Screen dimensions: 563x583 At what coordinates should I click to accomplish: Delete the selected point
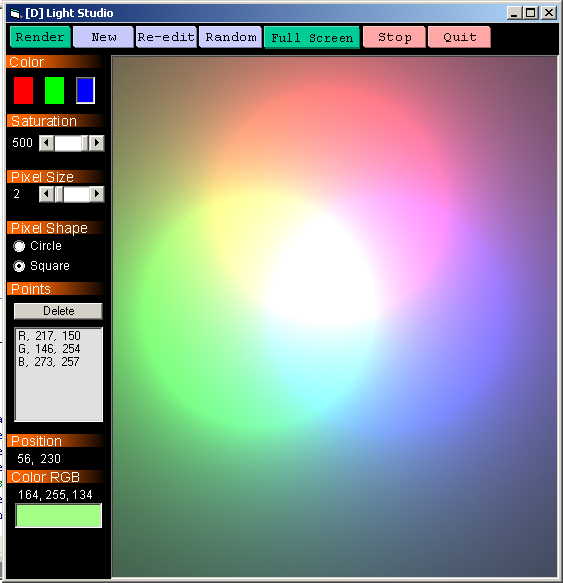click(58, 311)
